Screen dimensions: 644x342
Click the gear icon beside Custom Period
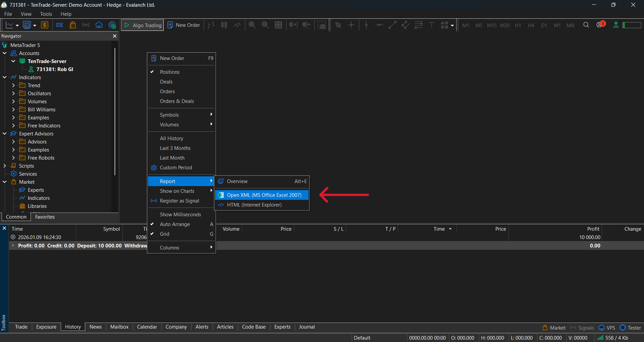coord(154,168)
